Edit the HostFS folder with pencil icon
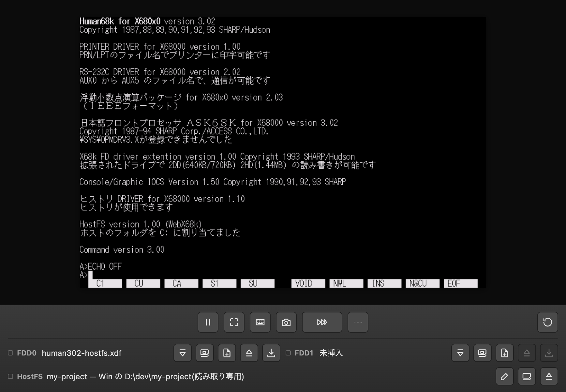The width and height of the screenshot is (566, 392). coord(505,377)
